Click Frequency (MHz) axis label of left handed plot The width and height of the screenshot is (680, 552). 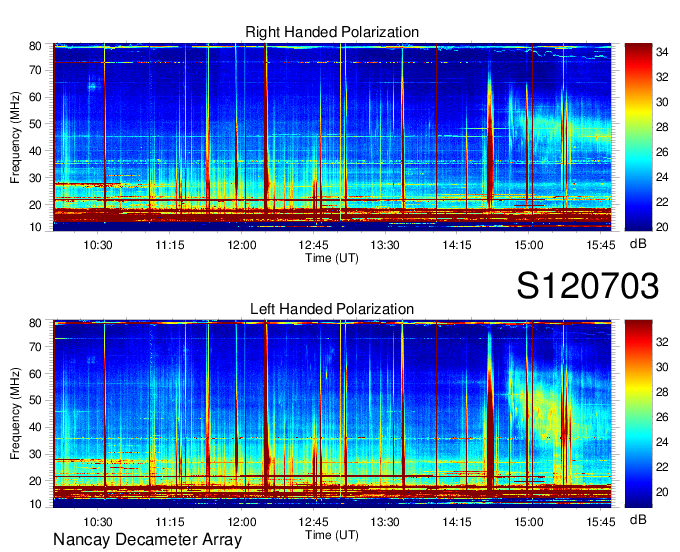(x=15, y=414)
